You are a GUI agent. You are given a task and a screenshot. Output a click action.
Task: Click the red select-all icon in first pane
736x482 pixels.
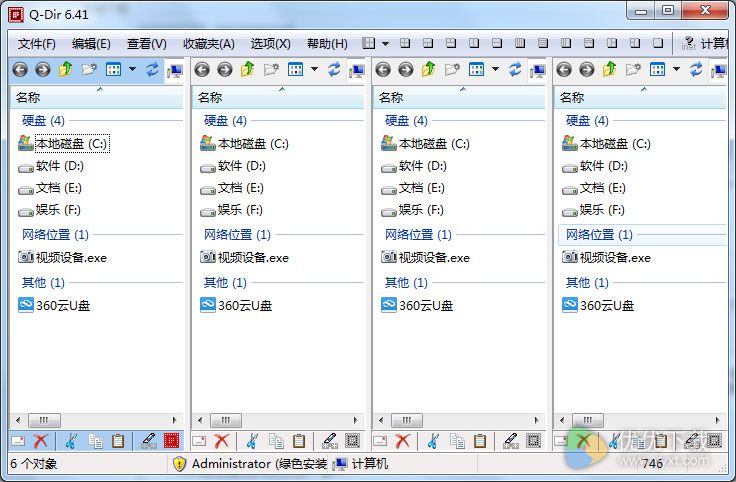click(171, 440)
